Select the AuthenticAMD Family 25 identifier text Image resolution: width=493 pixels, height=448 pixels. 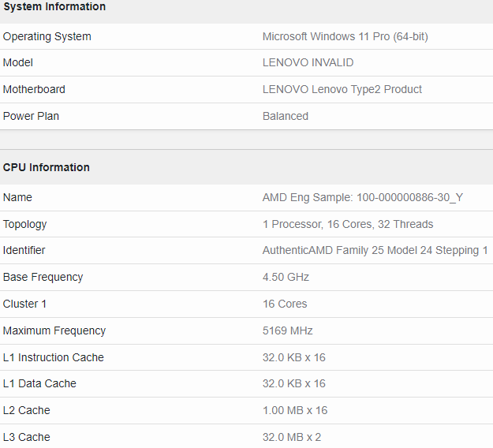(375, 250)
